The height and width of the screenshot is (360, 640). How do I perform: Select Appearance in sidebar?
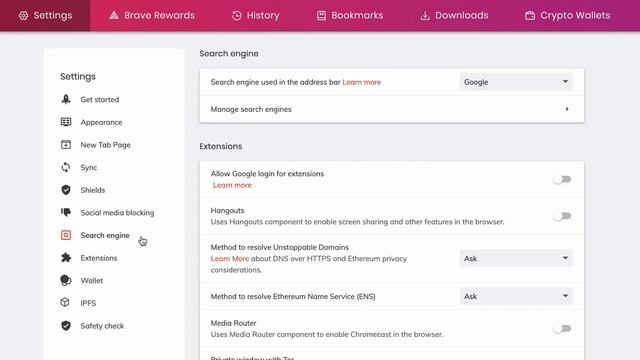[101, 122]
